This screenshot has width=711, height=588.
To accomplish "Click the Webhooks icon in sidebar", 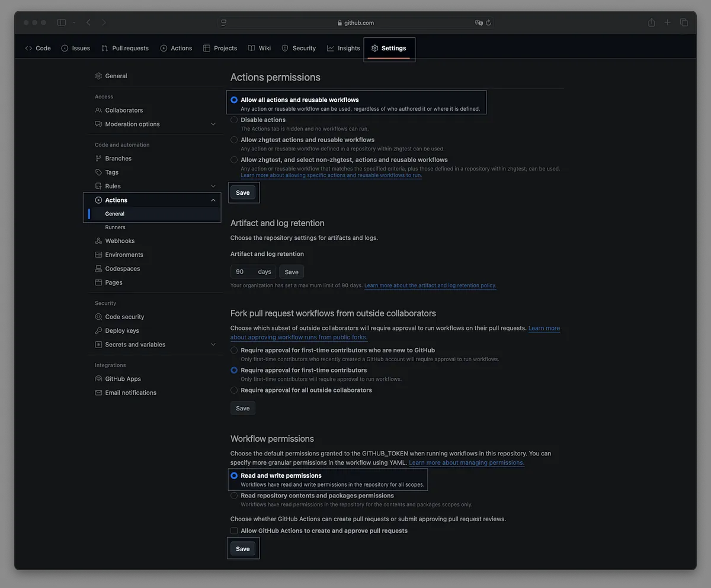I will (x=98, y=241).
